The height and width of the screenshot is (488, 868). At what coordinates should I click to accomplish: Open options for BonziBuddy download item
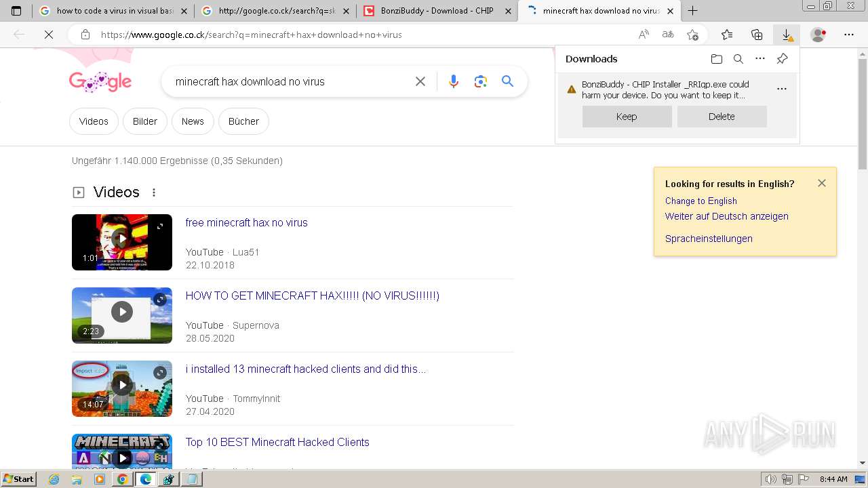click(x=782, y=89)
